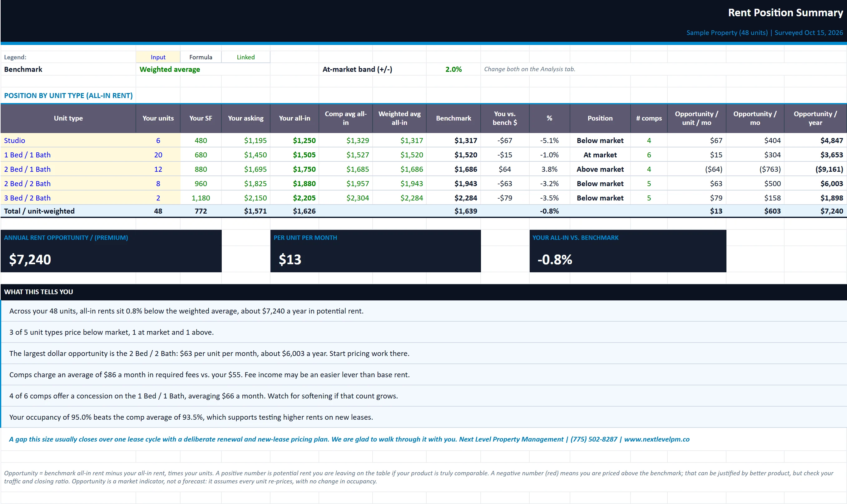Click the What This Tells You heading

coord(38,292)
